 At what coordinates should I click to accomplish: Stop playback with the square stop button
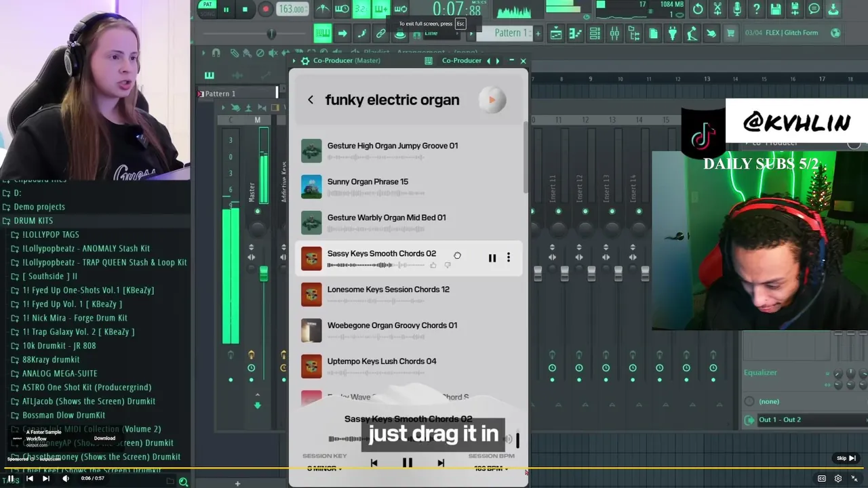pos(245,9)
